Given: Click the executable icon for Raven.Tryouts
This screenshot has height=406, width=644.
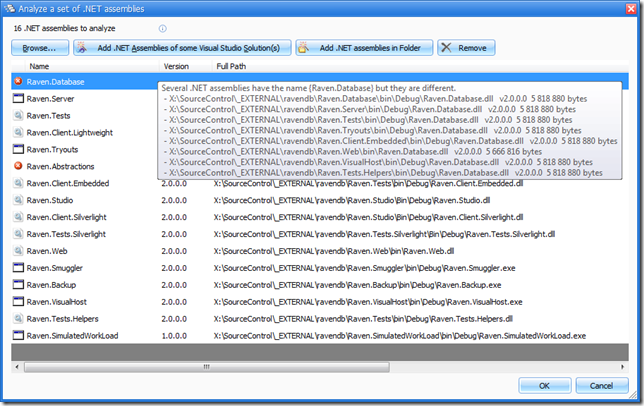Looking at the screenshot, I should click(x=18, y=149).
